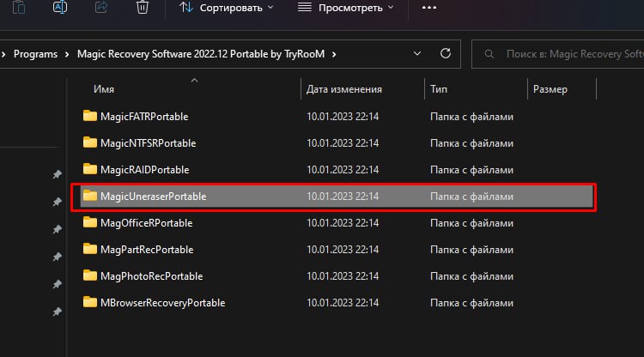644x357 pixels.
Task: Click the date cell of MagOfficeRPortable row
Action: pos(343,223)
